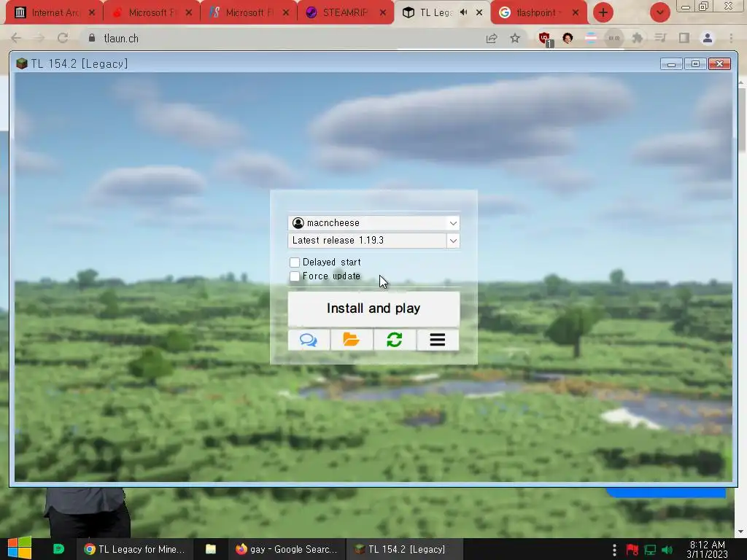Close the Internet Archive tab
The image size is (747, 560).
pos(92,13)
